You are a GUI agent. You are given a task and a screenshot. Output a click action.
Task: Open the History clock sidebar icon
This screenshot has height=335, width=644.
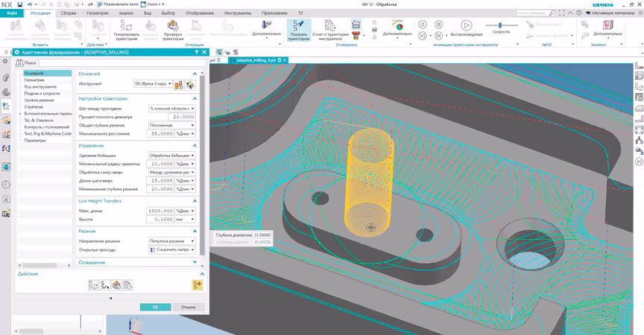(6, 185)
